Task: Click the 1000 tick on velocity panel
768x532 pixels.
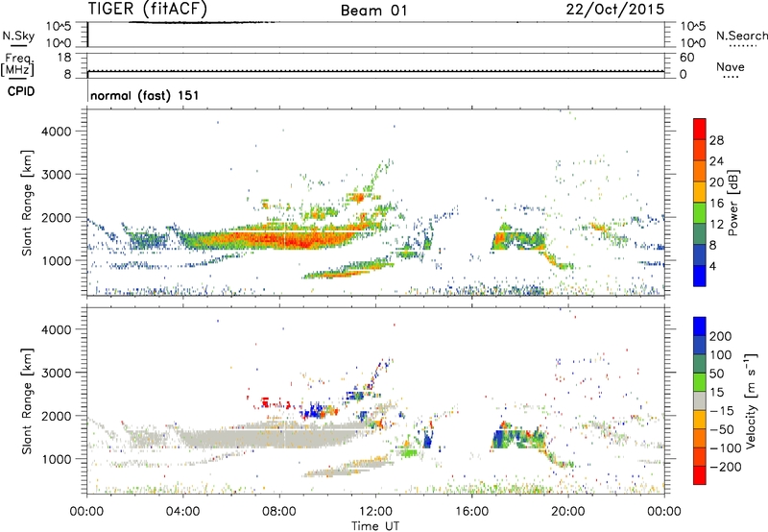Action: [57, 459]
